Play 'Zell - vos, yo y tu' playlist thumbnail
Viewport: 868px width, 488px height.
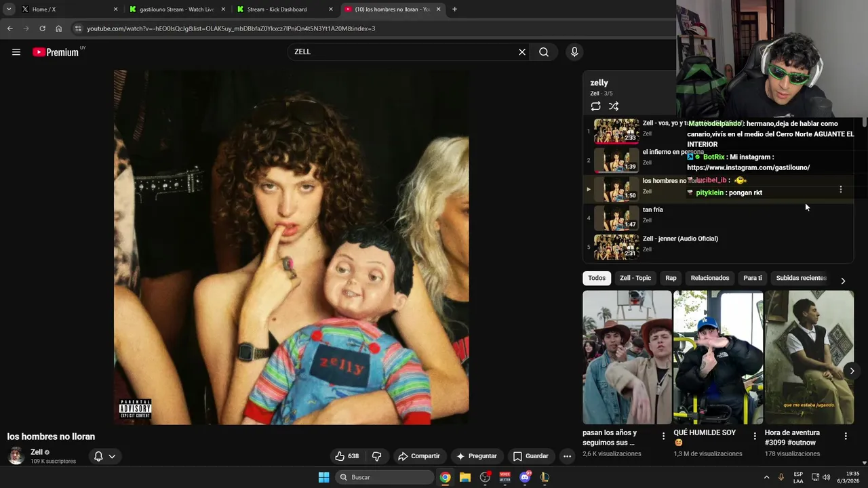click(x=616, y=131)
